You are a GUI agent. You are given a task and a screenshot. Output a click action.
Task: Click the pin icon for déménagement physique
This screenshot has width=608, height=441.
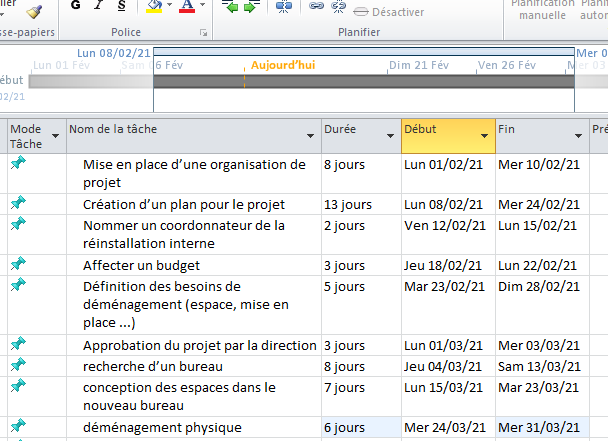pos(18,427)
